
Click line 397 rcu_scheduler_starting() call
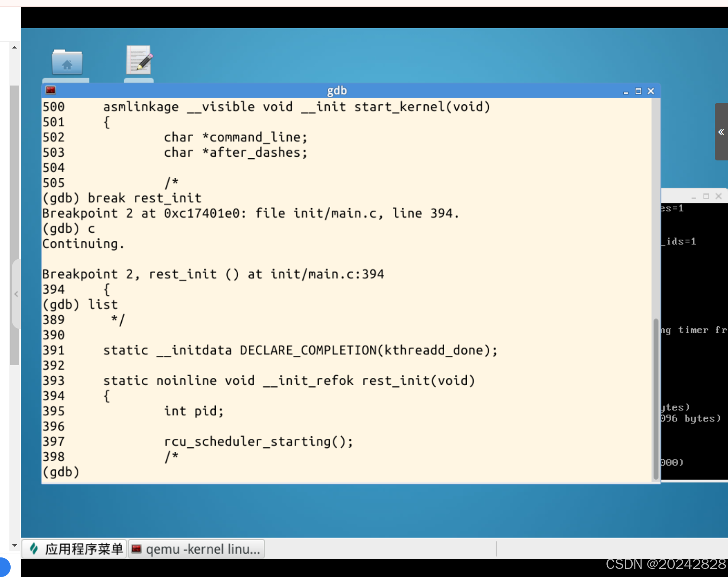tap(198, 442)
